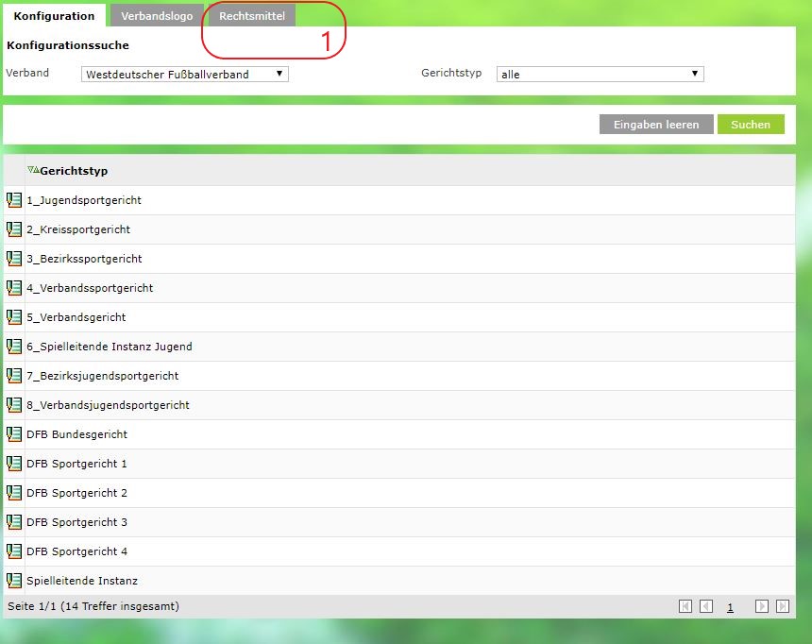The height and width of the screenshot is (644, 812).
Task: Click the Eingaben leeren button
Action: [x=656, y=125]
